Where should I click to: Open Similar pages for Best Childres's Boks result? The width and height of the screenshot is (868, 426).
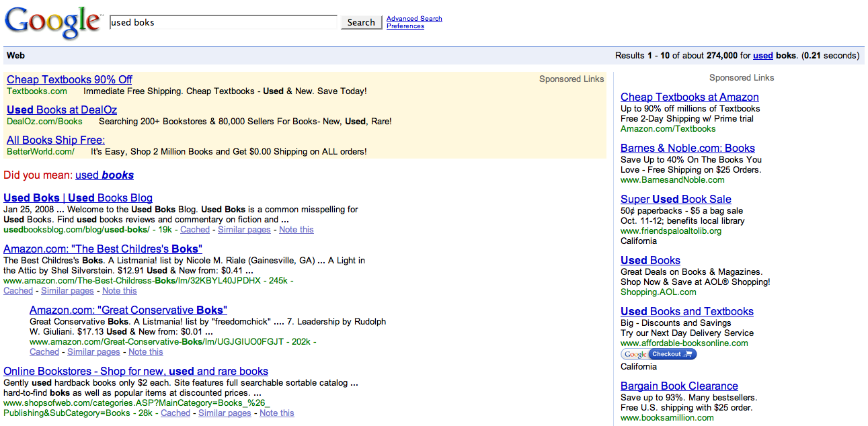(67, 291)
